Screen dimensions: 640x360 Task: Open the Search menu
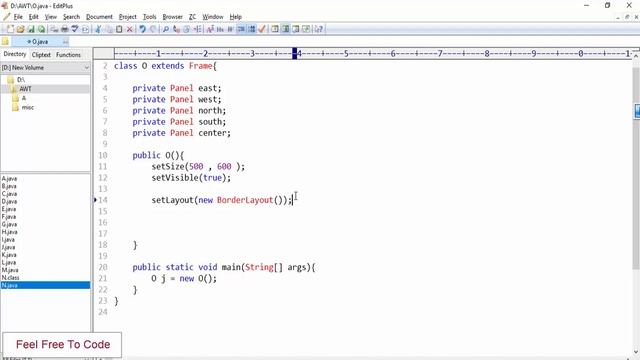click(71, 17)
